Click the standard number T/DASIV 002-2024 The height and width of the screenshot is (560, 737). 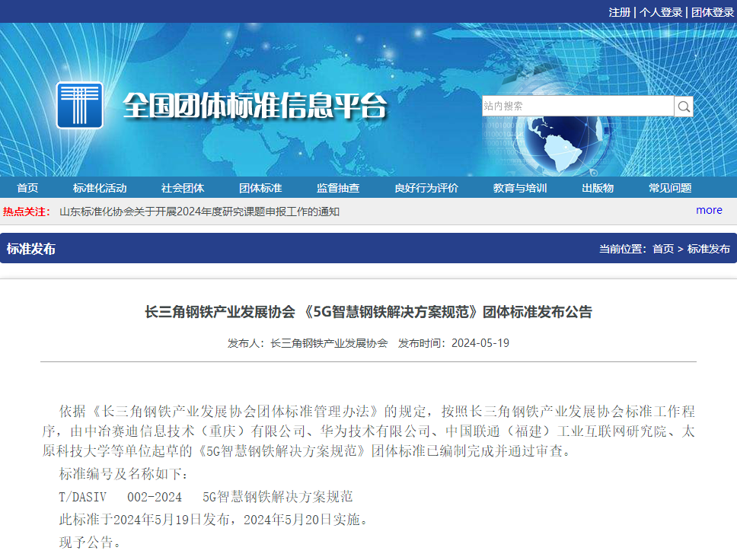coord(120,497)
